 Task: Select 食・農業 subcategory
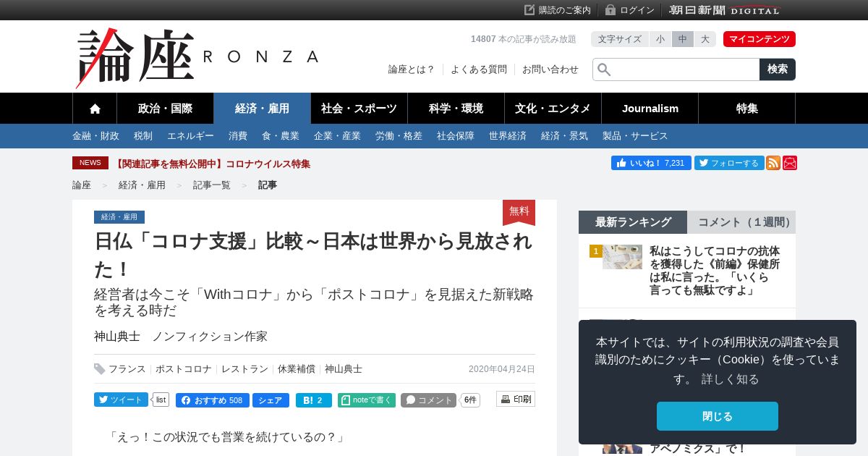(281, 136)
